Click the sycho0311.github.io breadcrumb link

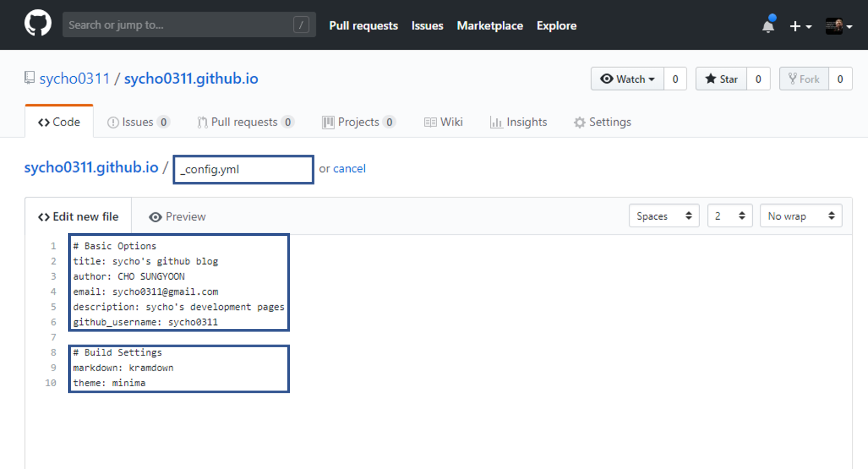click(x=91, y=167)
